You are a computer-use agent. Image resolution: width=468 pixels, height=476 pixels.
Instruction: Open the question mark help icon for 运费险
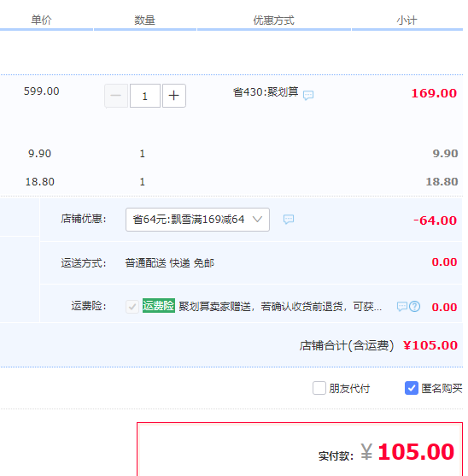(414, 307)
